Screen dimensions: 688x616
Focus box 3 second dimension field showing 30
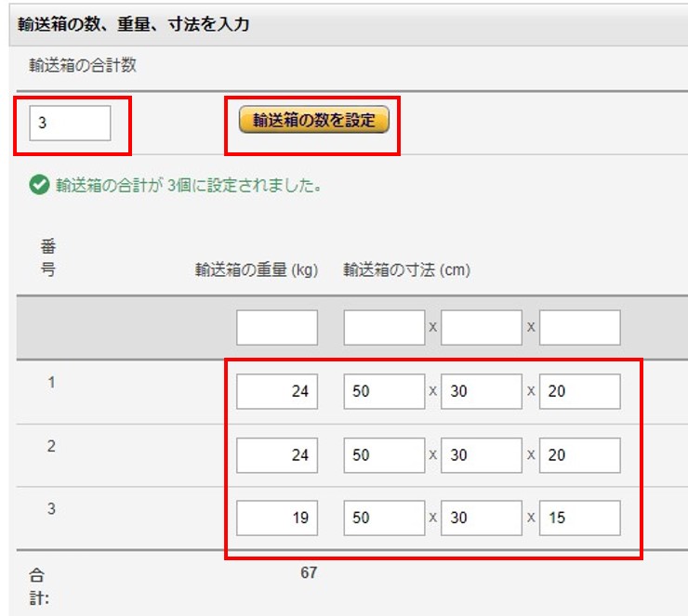[x=482, y=518]
